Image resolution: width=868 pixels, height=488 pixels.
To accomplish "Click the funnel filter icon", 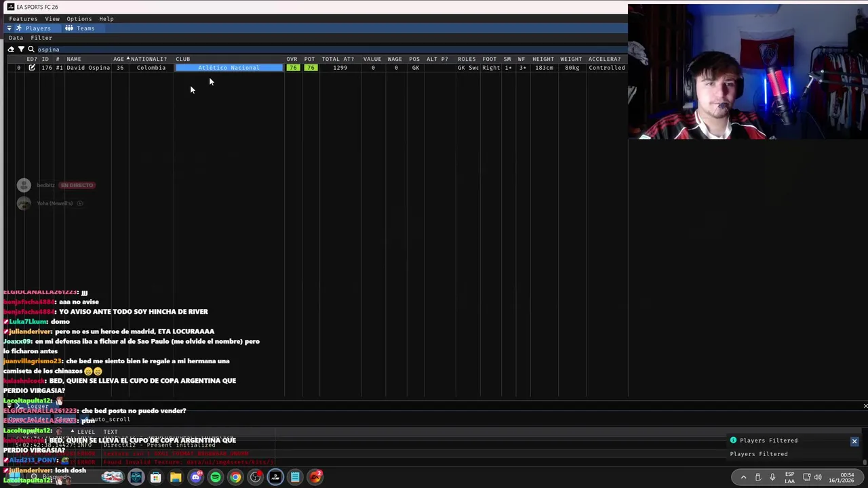I will [21, 49].
